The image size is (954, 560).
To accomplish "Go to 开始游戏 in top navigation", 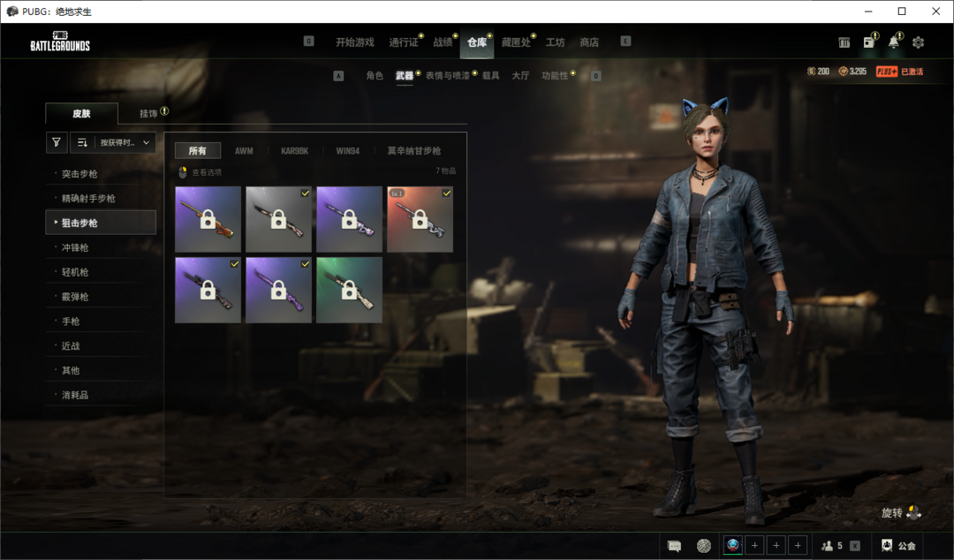I will click(355, 42).
